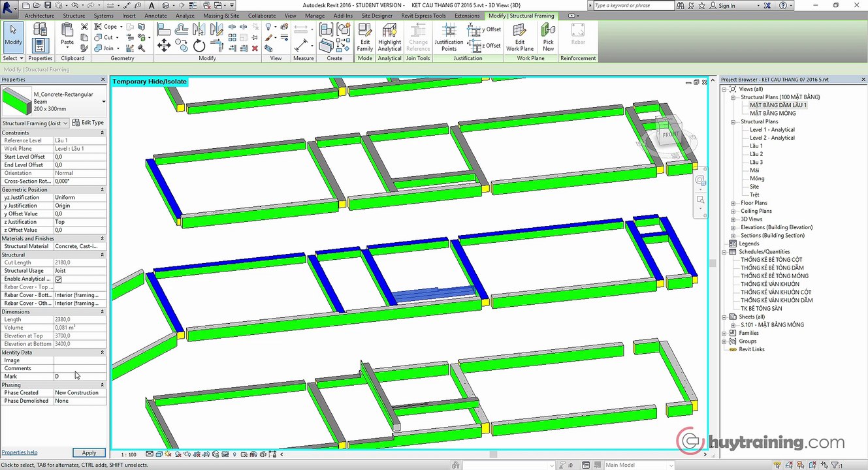Image resolution: width=868 pixels, height=470 pixels.
Task: Click the Mark value field
Action: click(78, 377)
